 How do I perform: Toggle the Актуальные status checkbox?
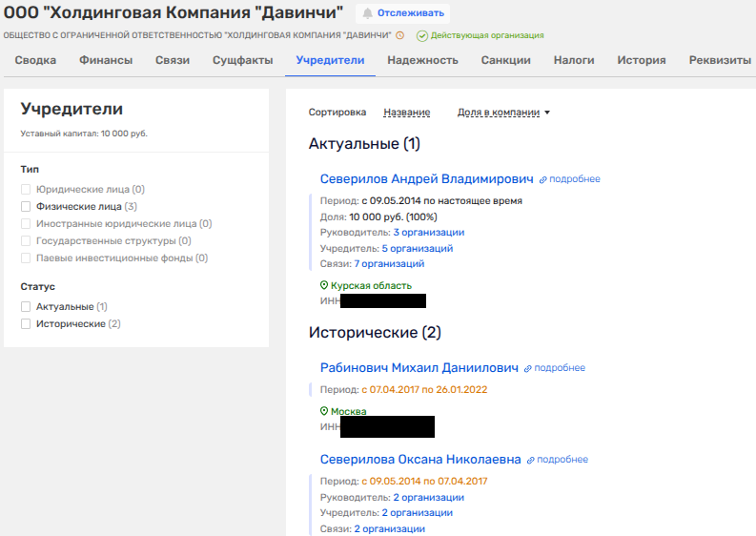(26, 307)
